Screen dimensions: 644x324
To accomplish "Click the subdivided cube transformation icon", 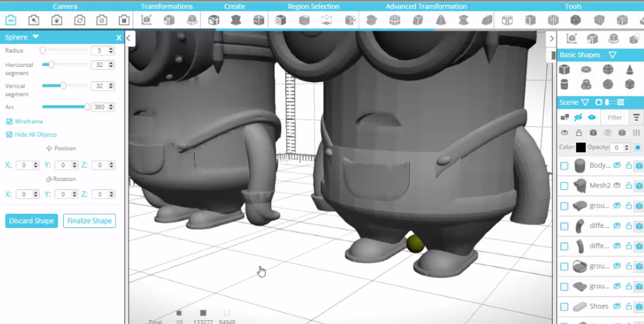I will tap(395, 20).
